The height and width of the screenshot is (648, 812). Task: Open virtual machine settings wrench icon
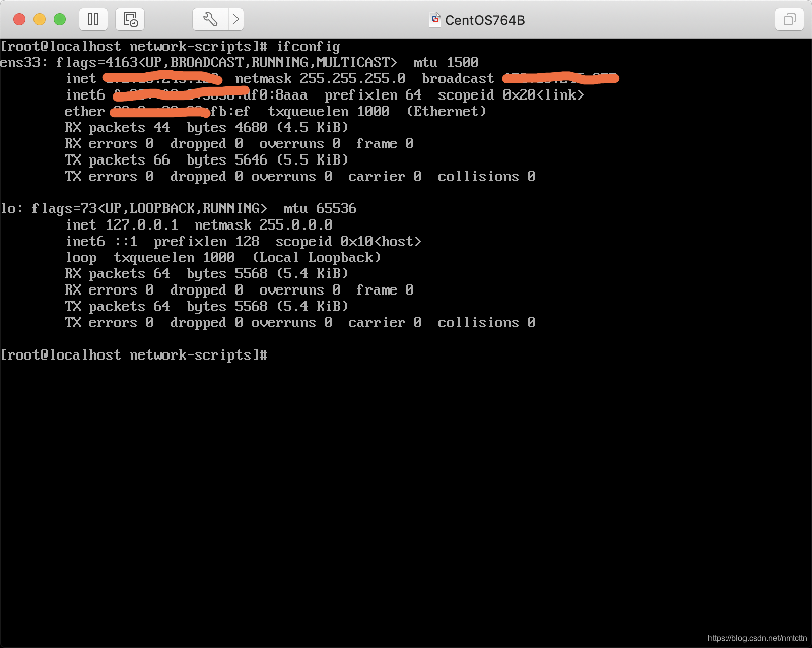click(211, 20)
